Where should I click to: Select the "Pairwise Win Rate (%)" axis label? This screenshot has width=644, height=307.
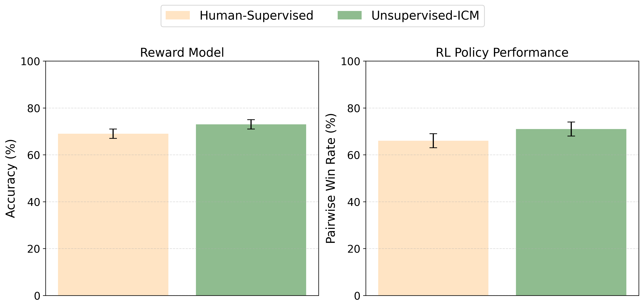[x=331, y=179]
